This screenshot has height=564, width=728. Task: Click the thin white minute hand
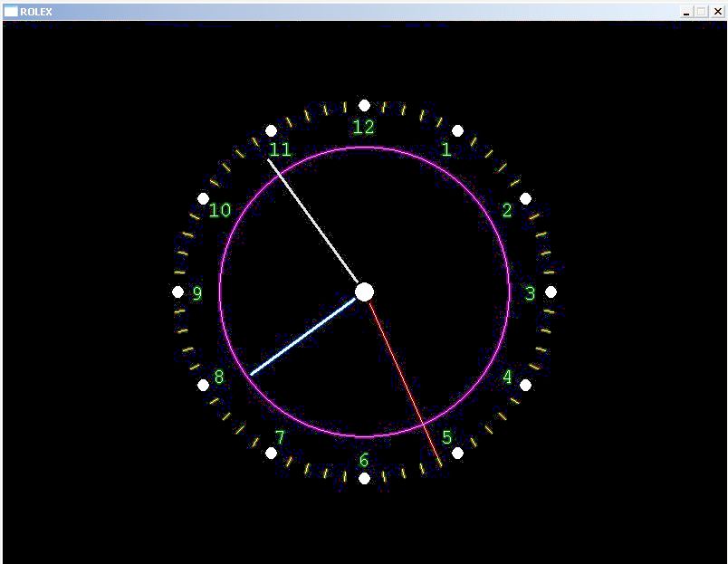[312, 221]
